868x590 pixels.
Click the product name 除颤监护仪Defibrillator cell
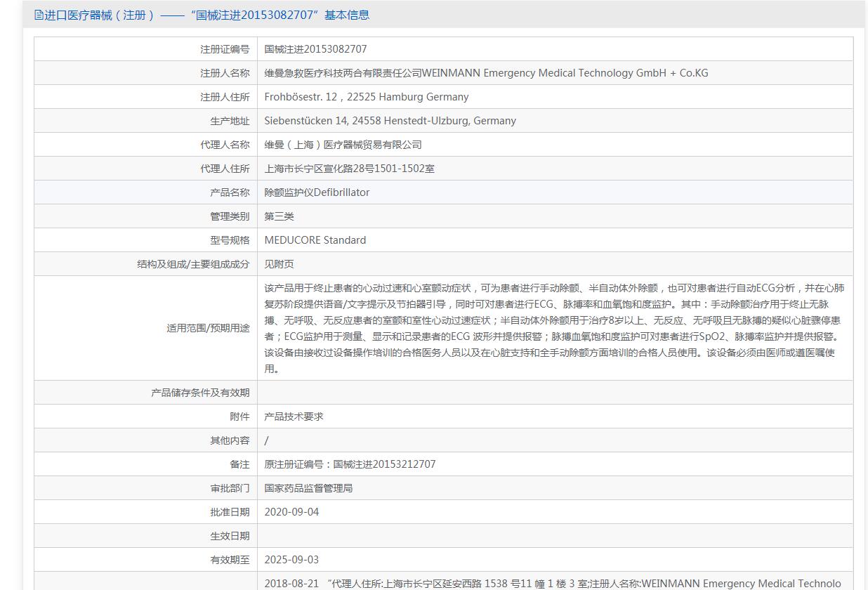point(317,192)
